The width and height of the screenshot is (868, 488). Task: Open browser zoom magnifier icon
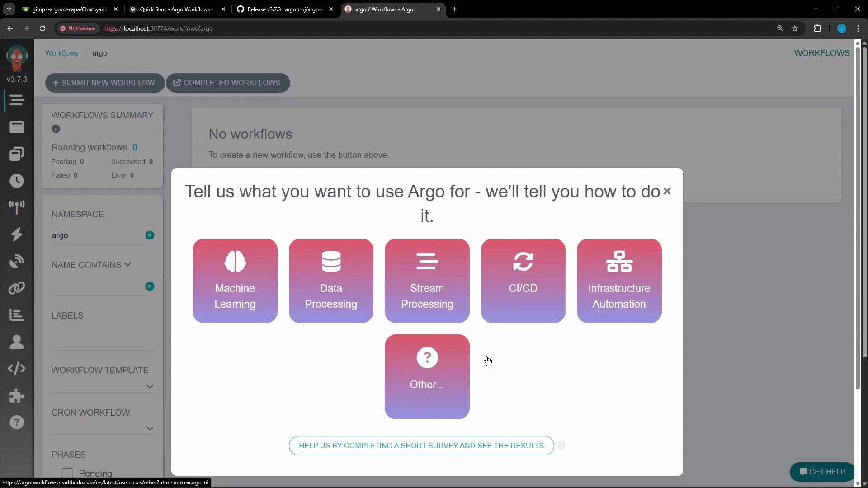point(780,28)
